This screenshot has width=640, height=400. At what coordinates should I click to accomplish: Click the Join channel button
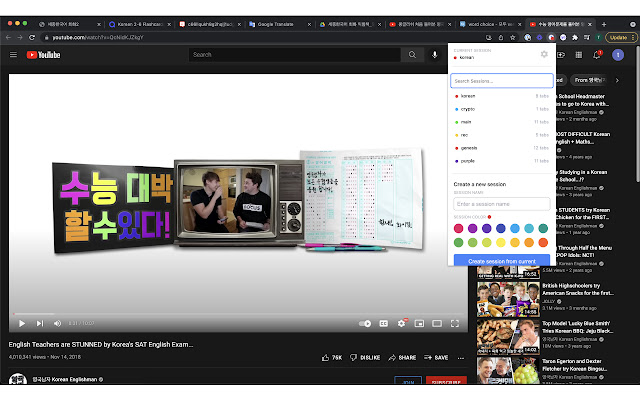point(408,381)
